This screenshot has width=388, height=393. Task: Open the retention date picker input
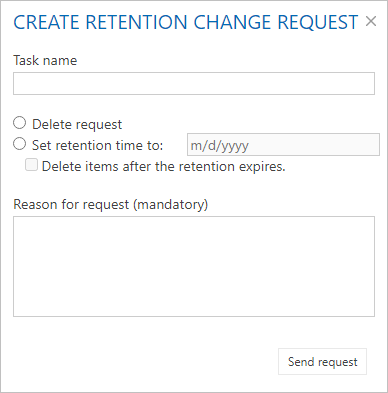tap(283, 145)
